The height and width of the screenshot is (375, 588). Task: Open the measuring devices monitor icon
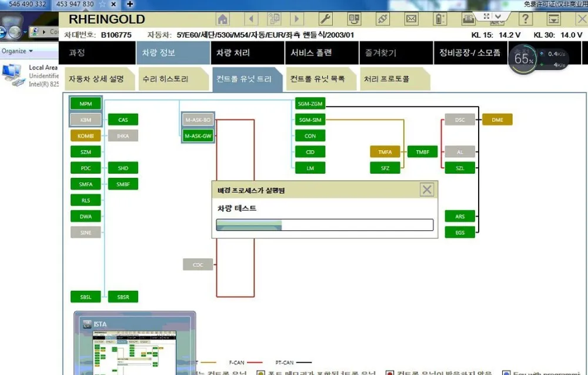(x=353, y=19)
